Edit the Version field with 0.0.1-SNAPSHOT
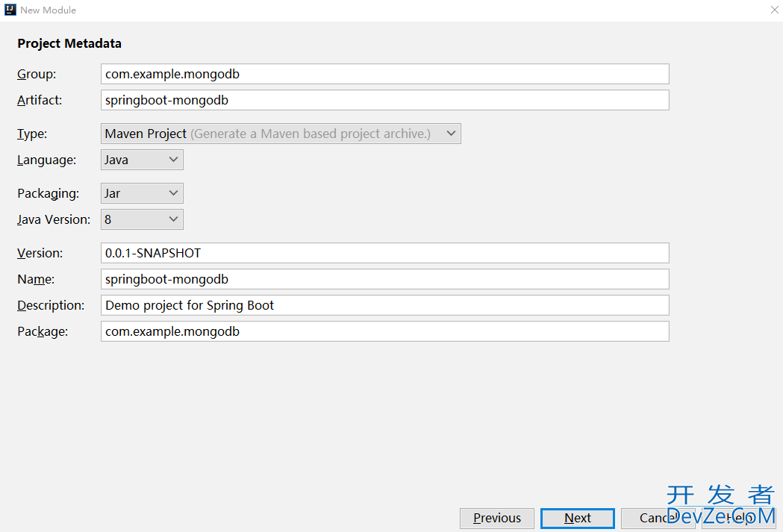The image size is (783, 532). (384, 253)
